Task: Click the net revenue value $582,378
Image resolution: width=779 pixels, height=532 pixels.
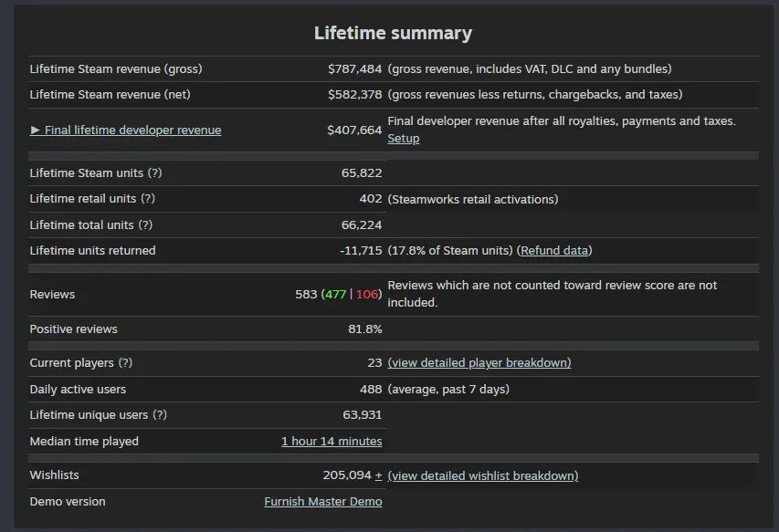Action: click(x=354, y=94)
